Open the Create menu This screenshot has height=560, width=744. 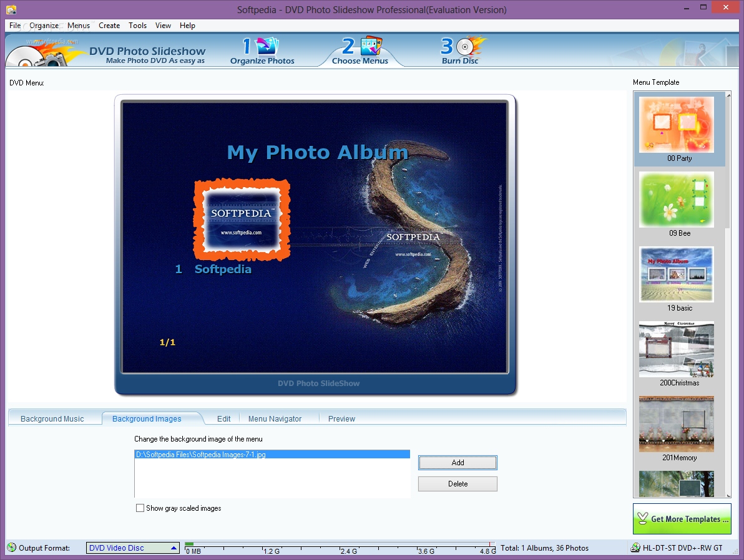[109, 26]
